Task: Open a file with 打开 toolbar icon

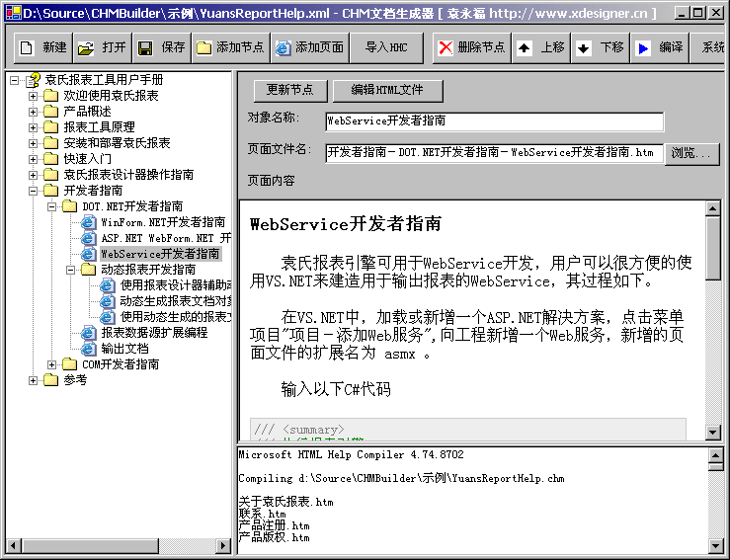Action: click(87, 47)
